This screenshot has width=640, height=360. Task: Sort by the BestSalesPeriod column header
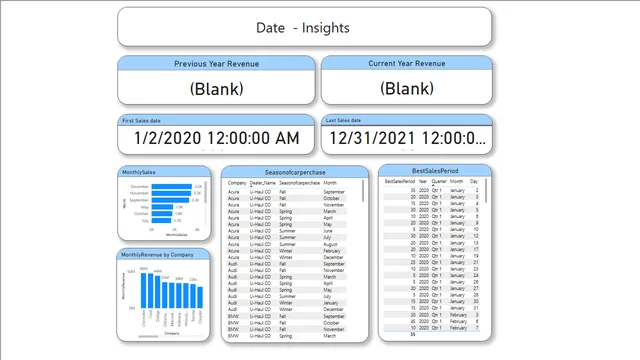coord(400,181)
